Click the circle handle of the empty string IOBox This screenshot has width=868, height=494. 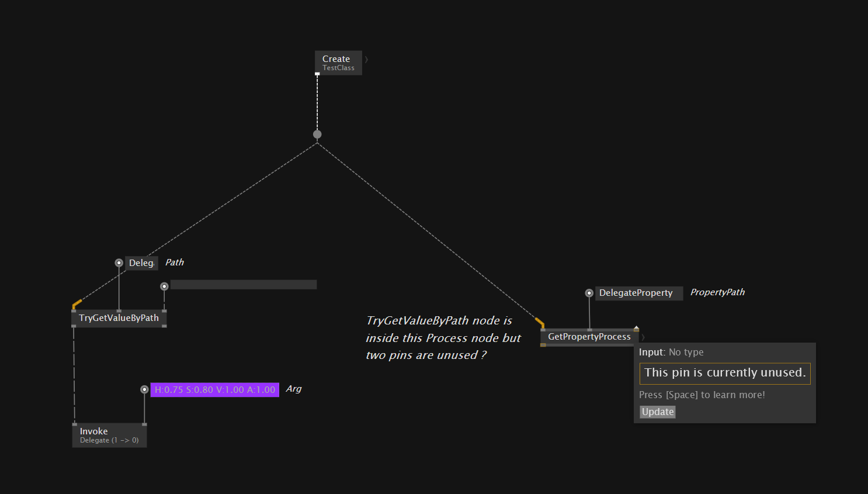(x=164, y=286)
